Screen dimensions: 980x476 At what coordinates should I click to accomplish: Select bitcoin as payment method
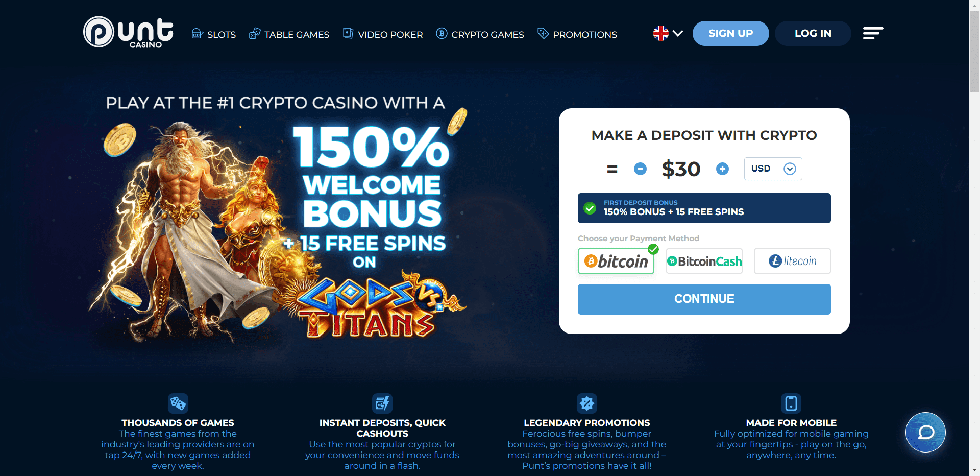tap(616, 261)
